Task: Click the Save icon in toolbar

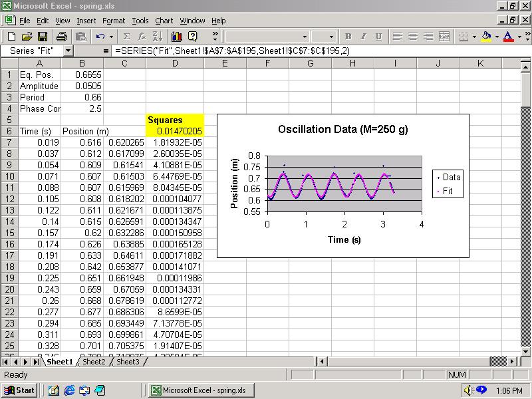Action: point(42,37)
